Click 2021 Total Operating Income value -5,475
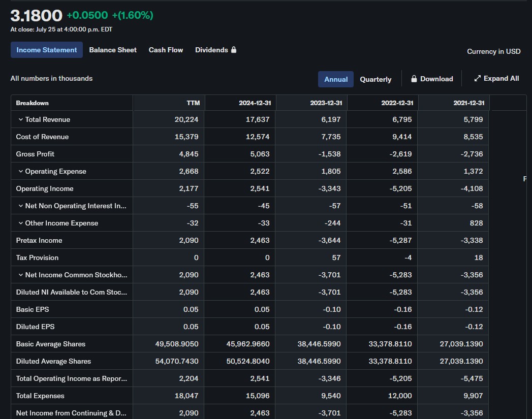This screenshot has height=419, width=532. (472, 379)
